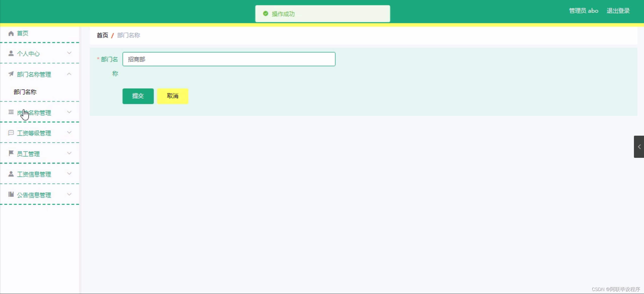
Task: Expand the 工资信息管理 section
Action: (69, 174)
